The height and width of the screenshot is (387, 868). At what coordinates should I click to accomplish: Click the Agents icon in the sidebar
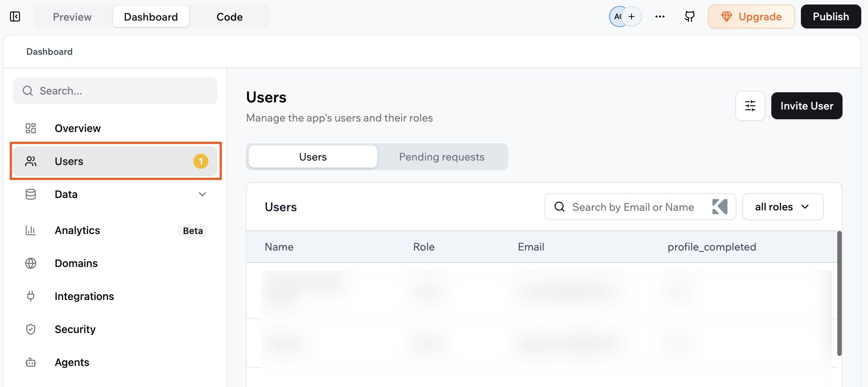(30, 362)
